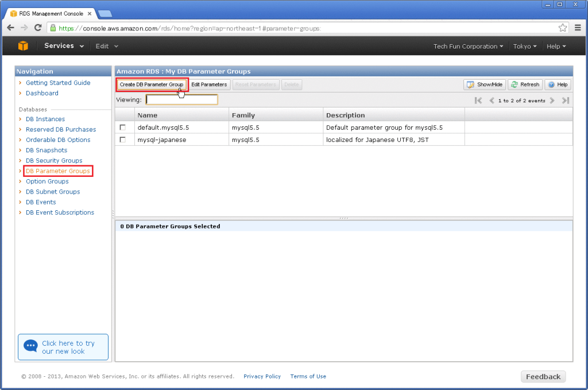Viewport: 588px width, 390px height.
Task: Open DB Instances in the navigation
Action: [x=45, y=119]
